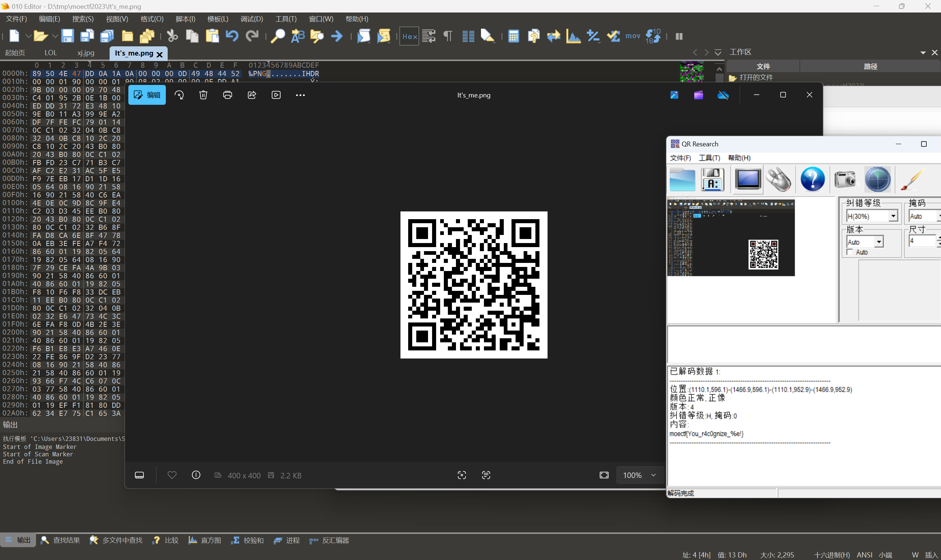This screenshot has height=560, width=941.
Task: Open QR Research 工具(T) menu
Action: tap(709, 158)
